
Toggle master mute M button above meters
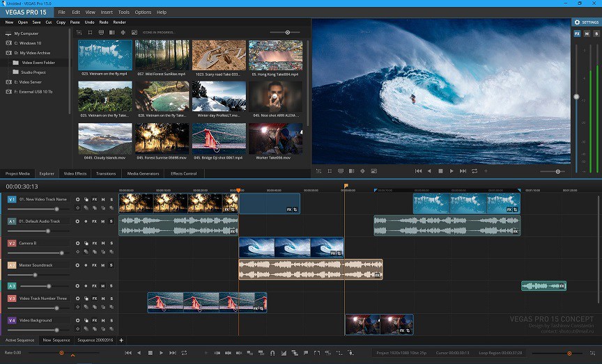click(587, 33)
